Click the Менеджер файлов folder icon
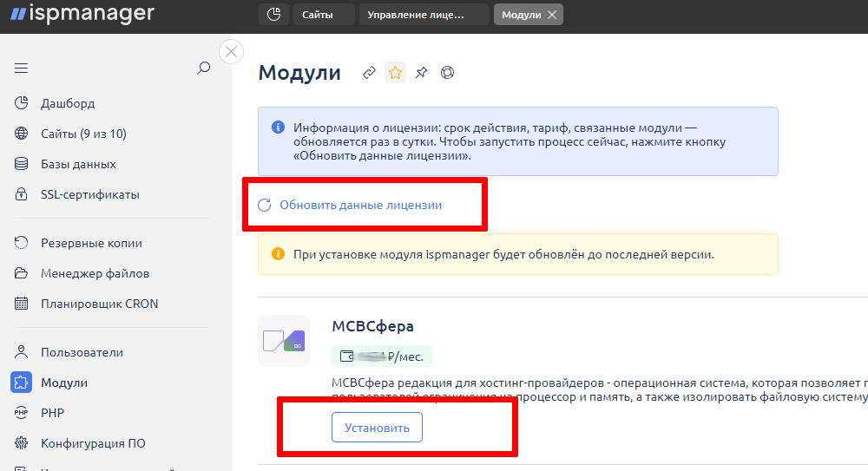Viewport: 868px width, 471px height. (x=22, y=273)
